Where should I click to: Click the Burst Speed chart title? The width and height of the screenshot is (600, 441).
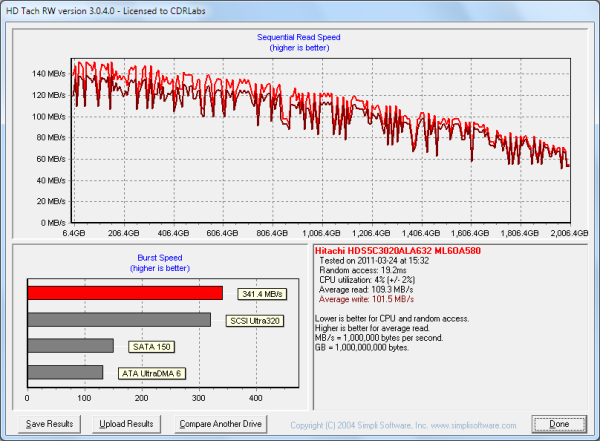point(160,258)
